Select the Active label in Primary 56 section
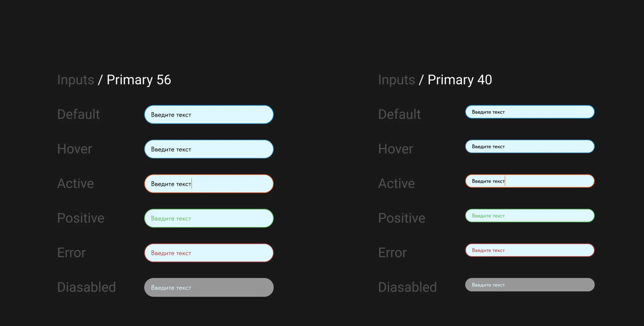644x326 pixels. [x=75, y=184]
